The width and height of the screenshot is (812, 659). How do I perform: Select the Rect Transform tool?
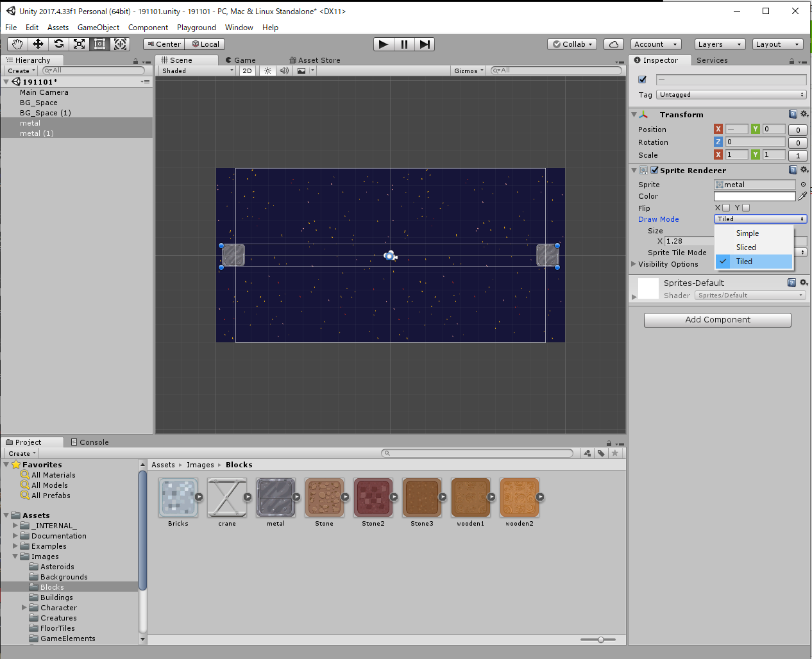(99, 44)
